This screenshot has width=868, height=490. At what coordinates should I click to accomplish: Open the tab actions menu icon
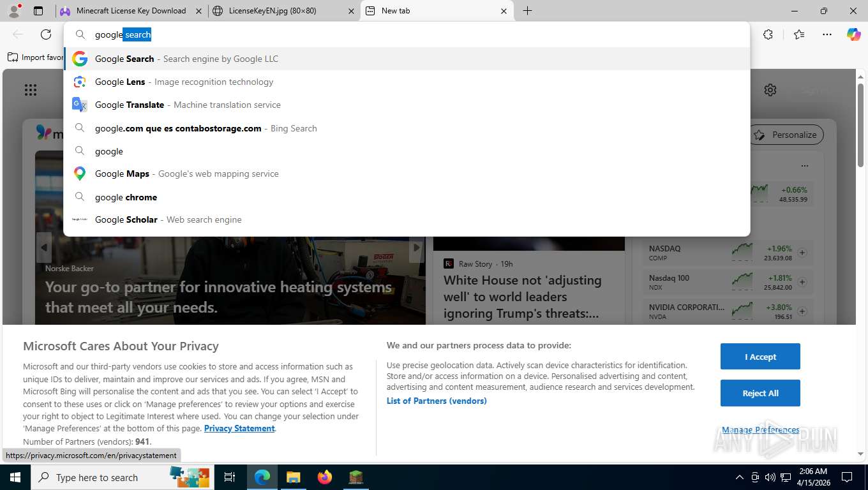coord(38,11)
